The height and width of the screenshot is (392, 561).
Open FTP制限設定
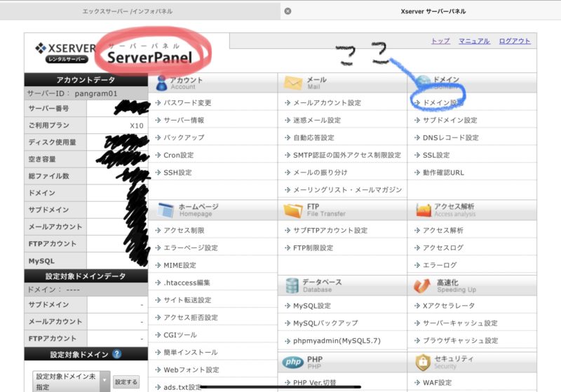(313, 248)
